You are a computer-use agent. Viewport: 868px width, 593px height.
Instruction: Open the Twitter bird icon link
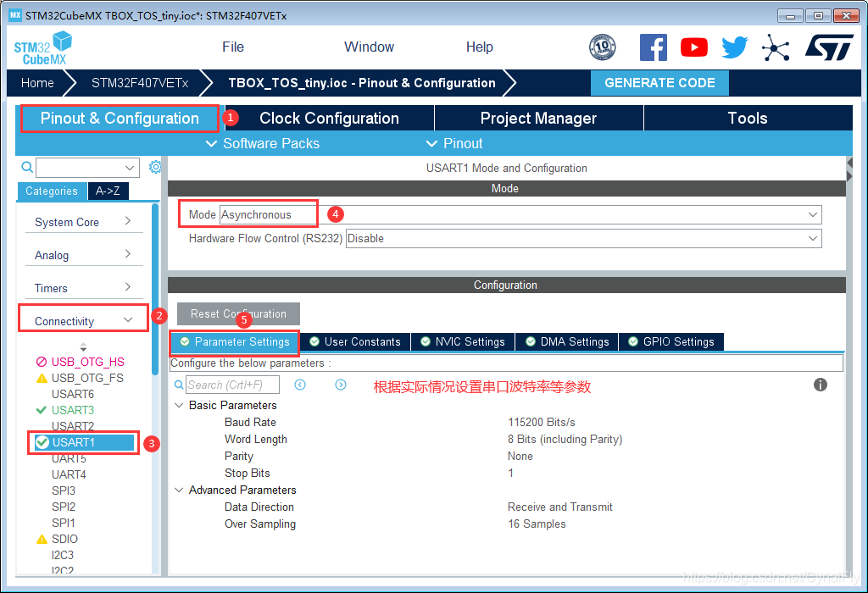tap(735, 47)
